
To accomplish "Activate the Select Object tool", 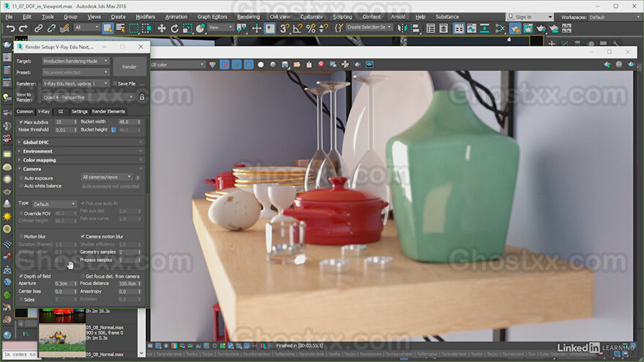I will 108,29.
